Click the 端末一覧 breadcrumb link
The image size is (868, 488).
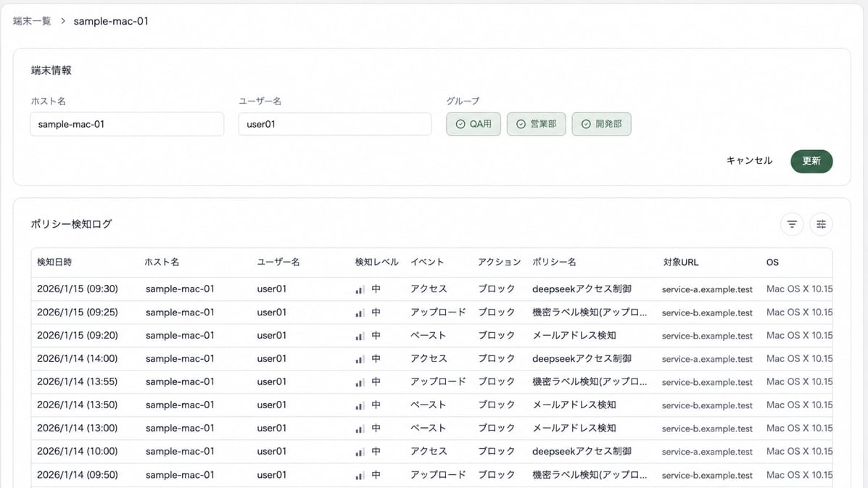[x=32, y=21]
